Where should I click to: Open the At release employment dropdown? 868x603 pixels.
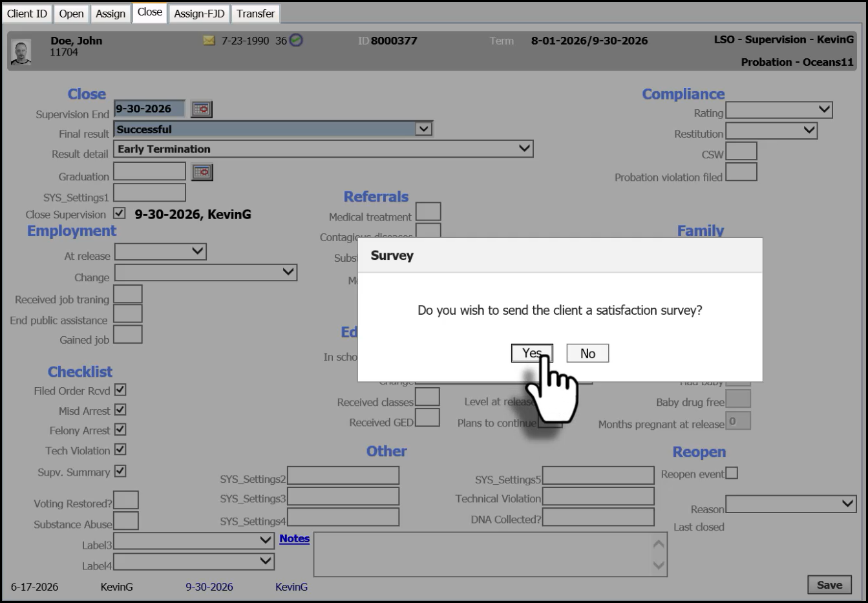click(x=160, y=251)
